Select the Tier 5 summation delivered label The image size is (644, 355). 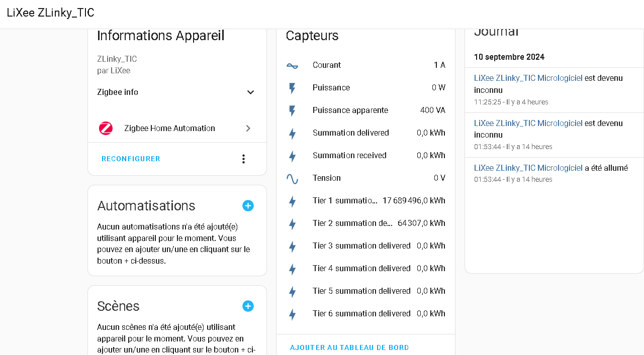pyautogui.click(x=361, y=291)
